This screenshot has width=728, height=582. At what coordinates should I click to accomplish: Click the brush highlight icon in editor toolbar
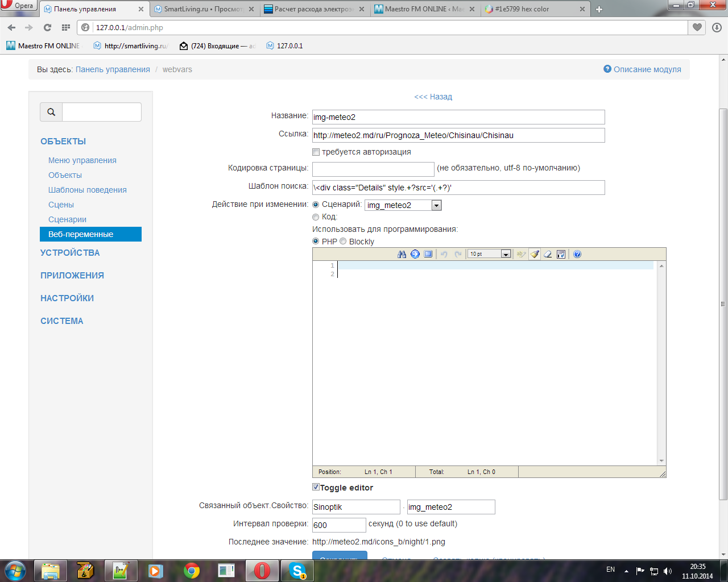click(535, 254)
